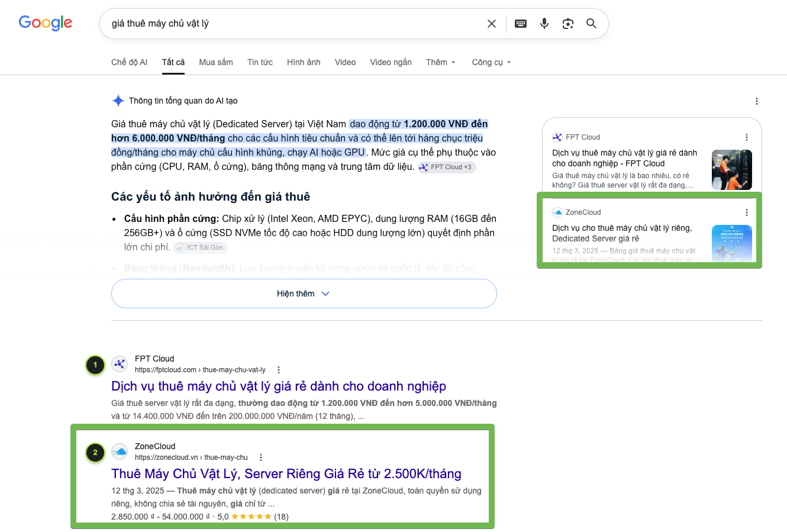Viewport: 787px width, 532px height.
Task: Click the FPT Cloud card favicon
Action: (x=557, y=137)
